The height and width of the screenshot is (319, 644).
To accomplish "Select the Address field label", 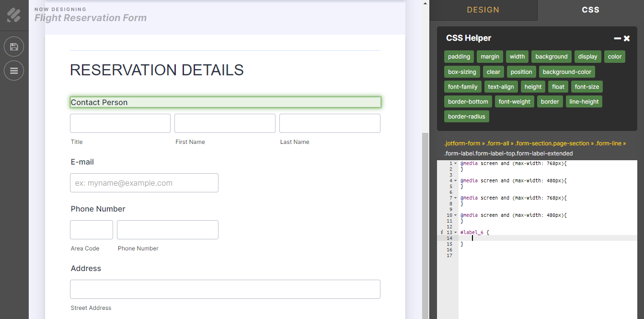I will pyautogui.click(x=86, y=269).
